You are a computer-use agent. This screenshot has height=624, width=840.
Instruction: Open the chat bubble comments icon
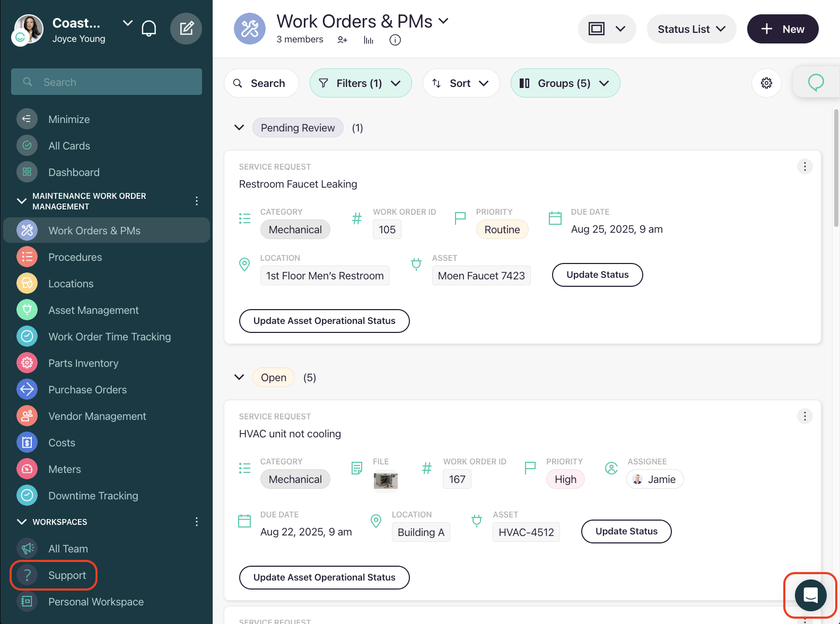[816, 83]
